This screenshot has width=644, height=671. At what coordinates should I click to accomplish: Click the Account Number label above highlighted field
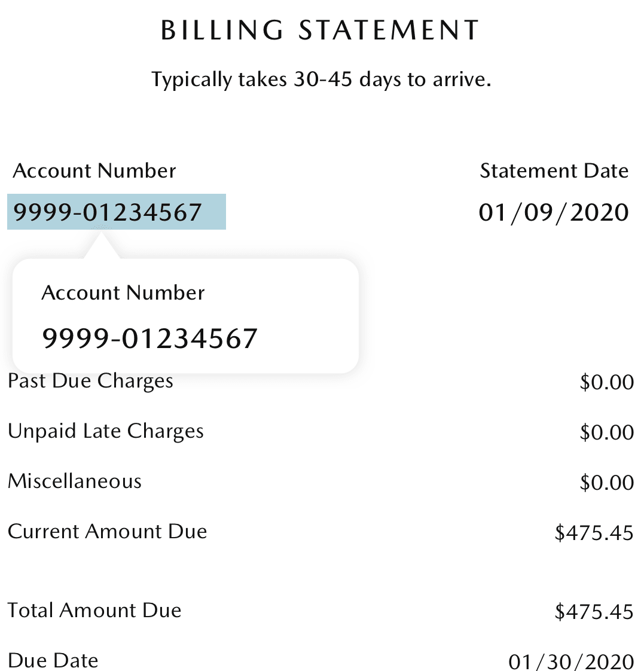pos(94,171)
